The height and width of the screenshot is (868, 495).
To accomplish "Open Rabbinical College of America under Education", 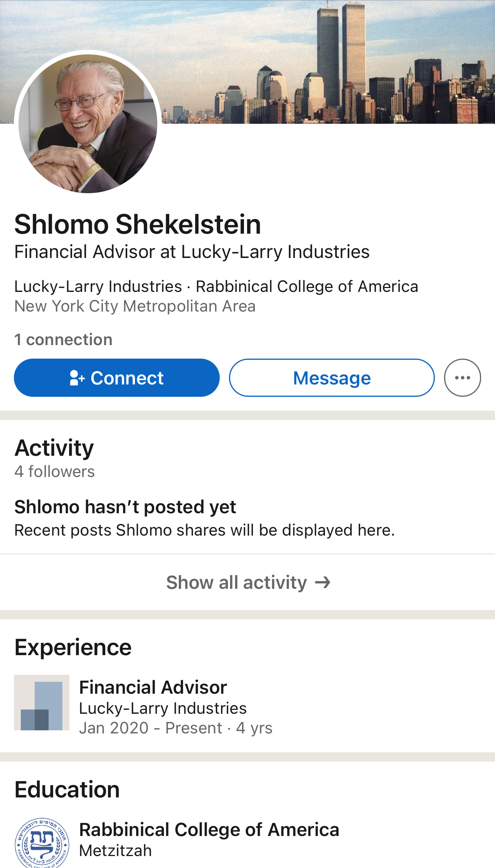I will [x=209, y=830].
